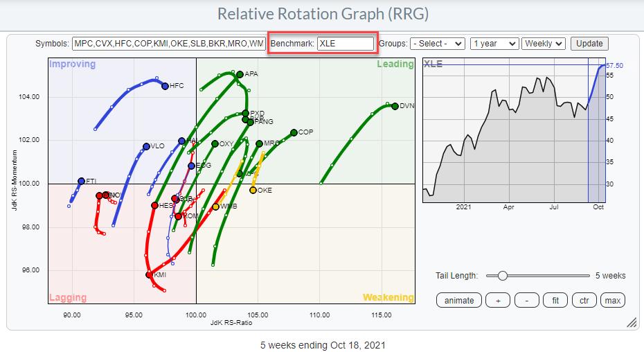Image resolution: width=644 pixels, height=352 pixels.
Task: Expand the Weekly interval dropdown
Action: 544,44
